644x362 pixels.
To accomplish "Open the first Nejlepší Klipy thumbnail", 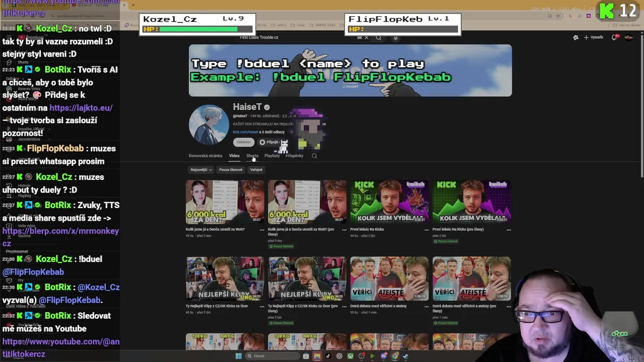I will 225,279.
